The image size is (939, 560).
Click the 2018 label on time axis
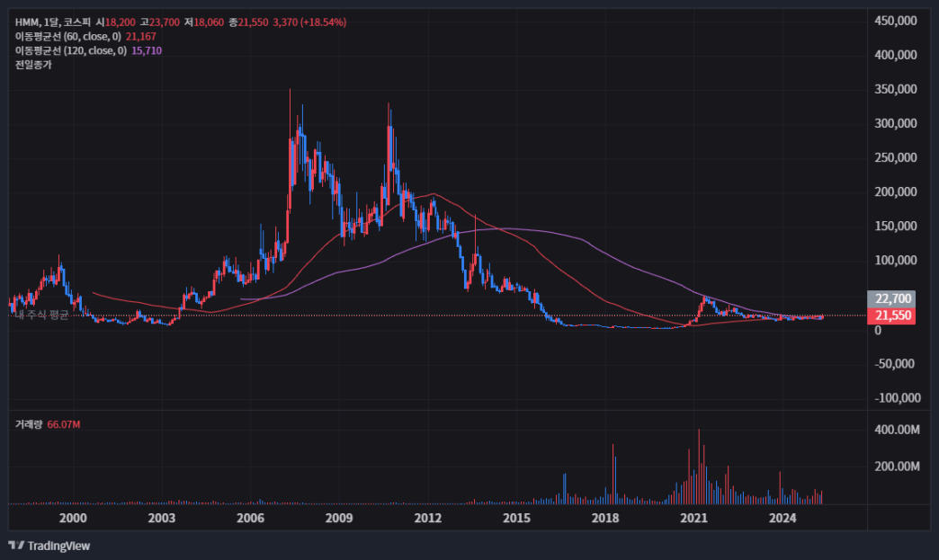coord(604,518)
